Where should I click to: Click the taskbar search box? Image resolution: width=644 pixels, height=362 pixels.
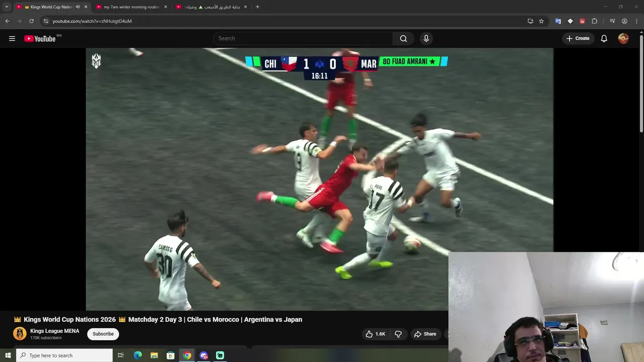click(64, 355)
